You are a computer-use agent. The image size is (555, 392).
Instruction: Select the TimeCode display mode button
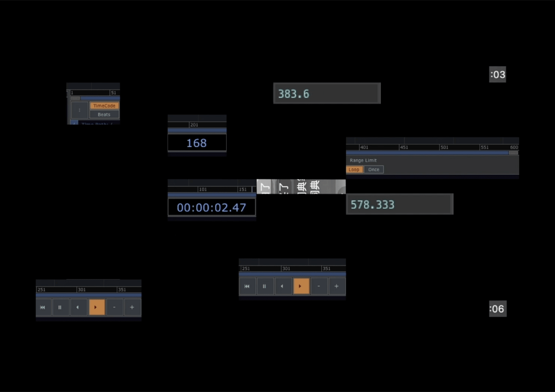(104, 106)
